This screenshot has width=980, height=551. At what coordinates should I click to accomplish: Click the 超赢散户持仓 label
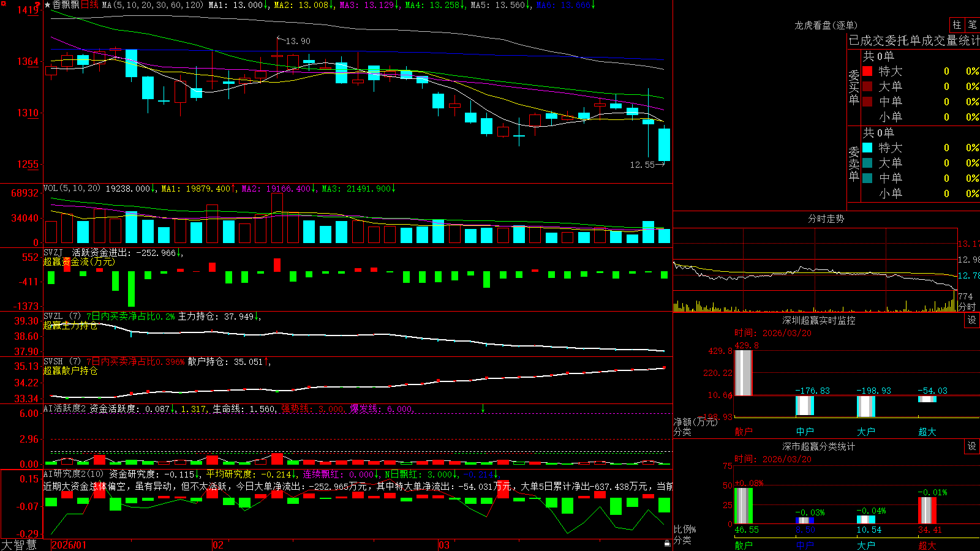tap(70, 371)
